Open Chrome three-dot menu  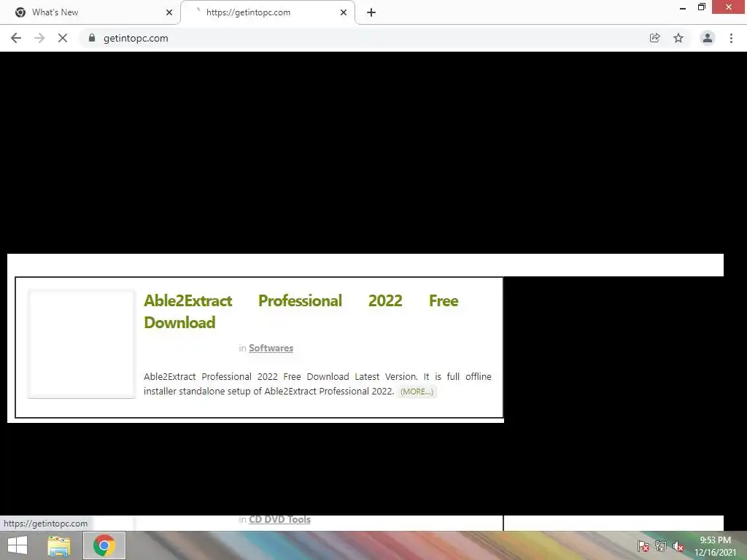click(x=731, y=38)
